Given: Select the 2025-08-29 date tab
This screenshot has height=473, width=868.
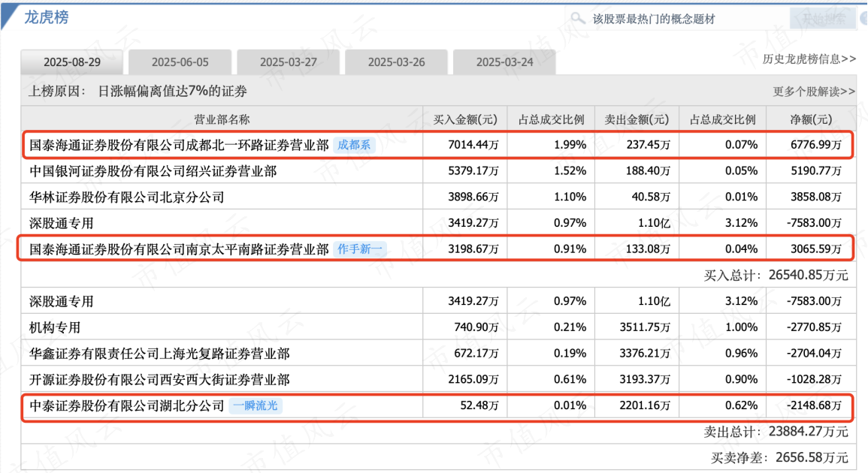Looking at the screenshot, I should coord(72,62).
